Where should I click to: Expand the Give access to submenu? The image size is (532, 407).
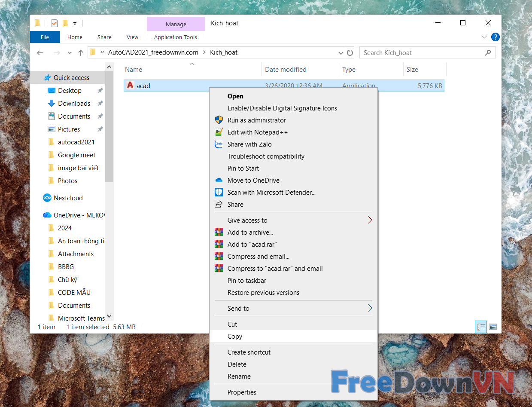(369, 220)
